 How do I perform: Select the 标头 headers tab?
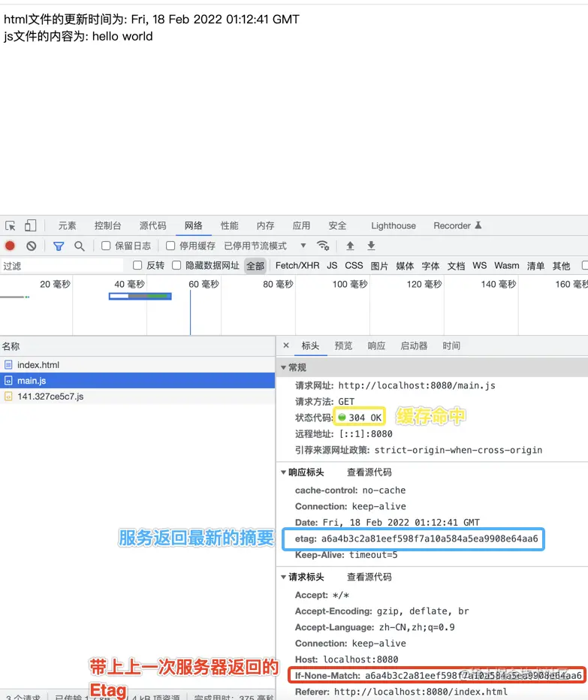point(310,346)
